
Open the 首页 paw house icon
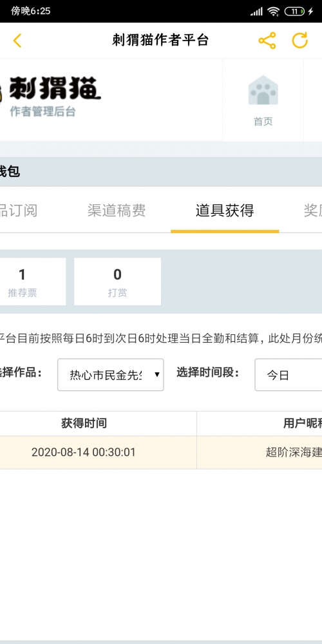coord(263,100)
